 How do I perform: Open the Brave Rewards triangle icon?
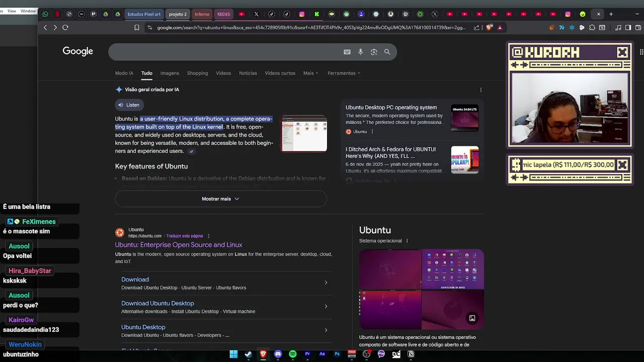point(500,28)
